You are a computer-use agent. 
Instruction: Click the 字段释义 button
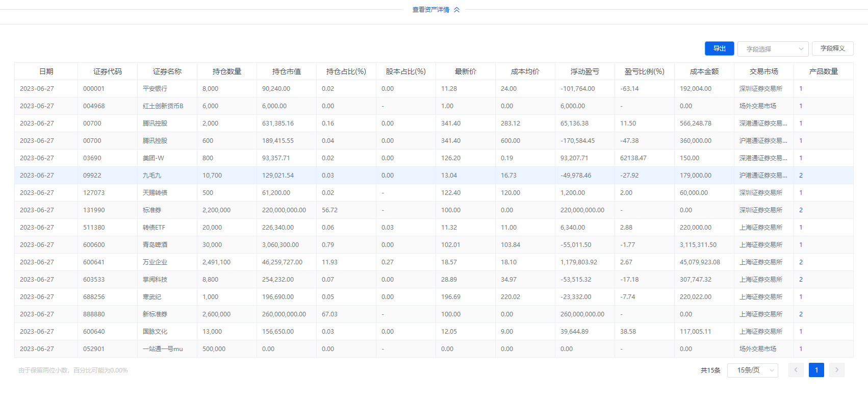[x=832, y=48]
